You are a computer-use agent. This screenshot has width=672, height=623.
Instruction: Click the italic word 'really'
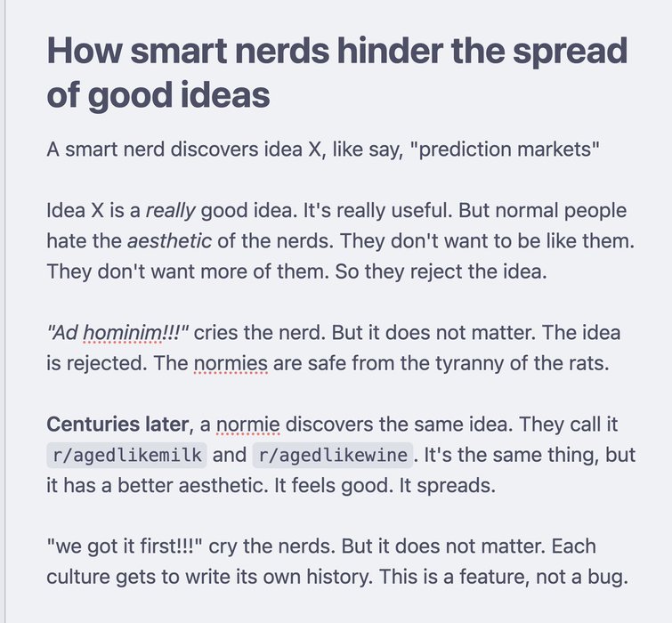coord(171,211)
